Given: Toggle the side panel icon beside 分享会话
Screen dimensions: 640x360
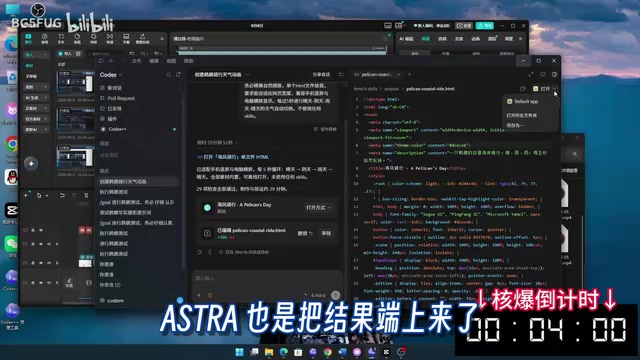Looking at the screenshot, I should (341, 75).
